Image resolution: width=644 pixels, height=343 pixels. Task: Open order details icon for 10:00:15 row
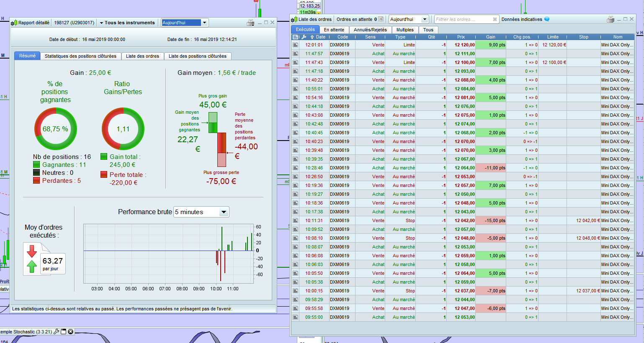295,291
